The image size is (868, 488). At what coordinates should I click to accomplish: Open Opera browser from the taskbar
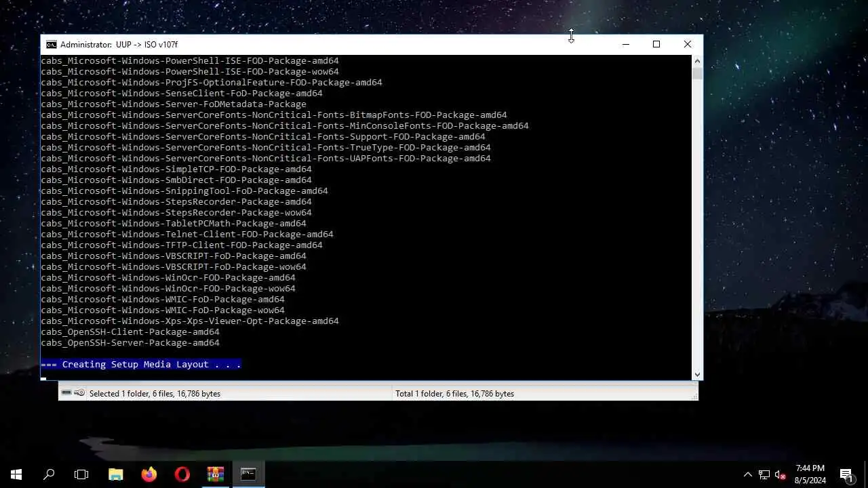pos(182,474)
